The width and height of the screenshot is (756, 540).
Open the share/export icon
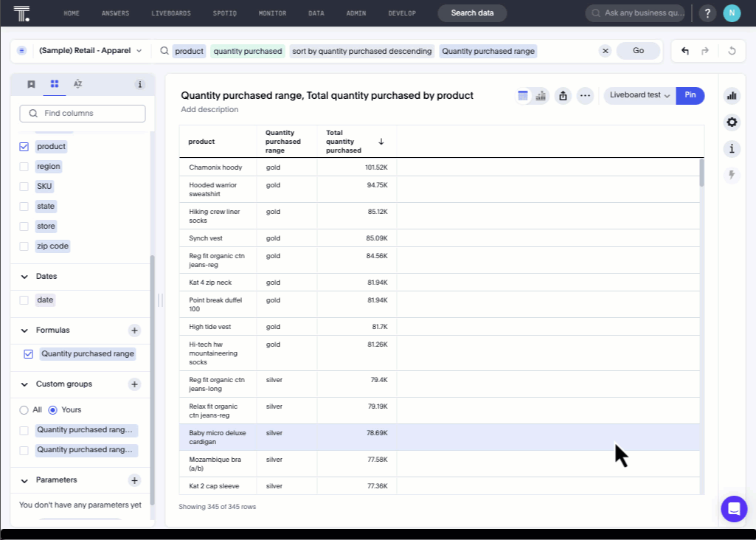click(x=563, y=96)
